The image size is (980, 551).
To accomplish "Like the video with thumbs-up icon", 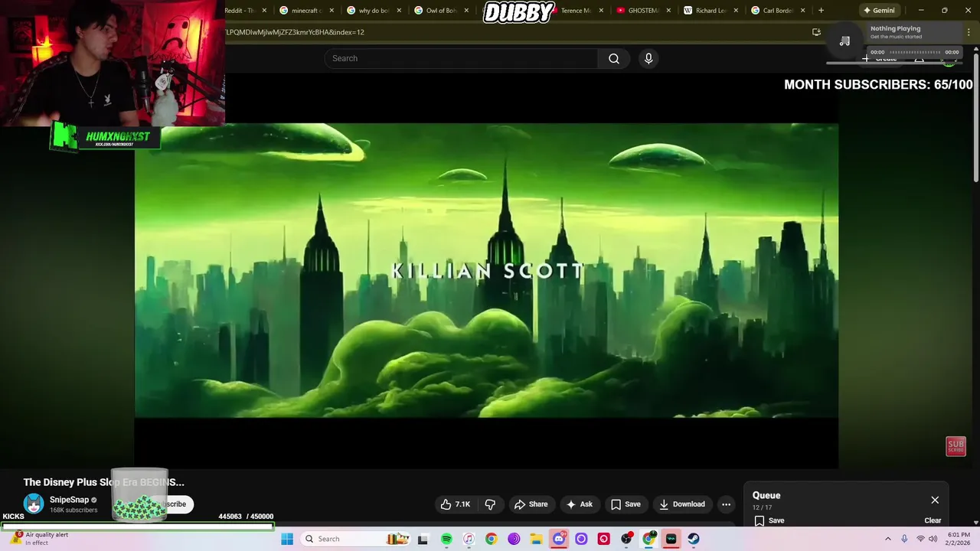I will point(456,504).
